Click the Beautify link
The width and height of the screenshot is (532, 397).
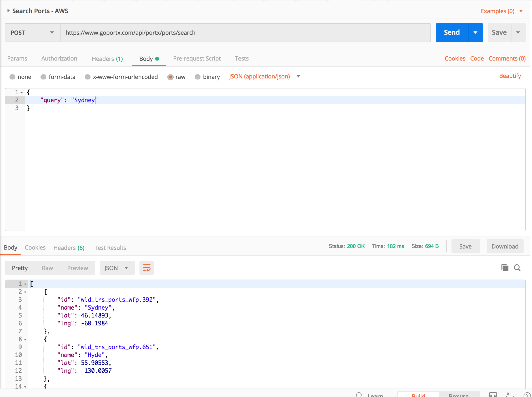[x=510, y=76]
